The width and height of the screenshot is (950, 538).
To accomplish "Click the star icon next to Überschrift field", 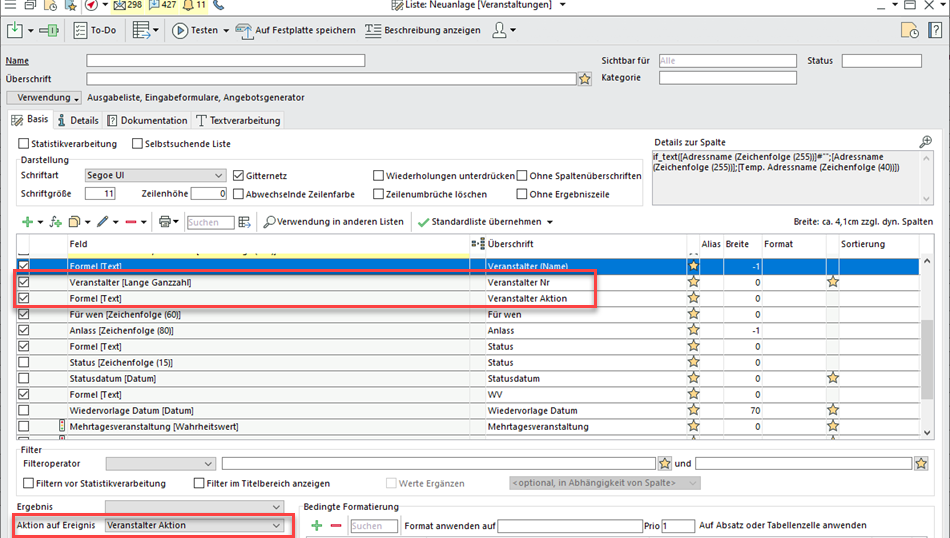I will (584, 79).
